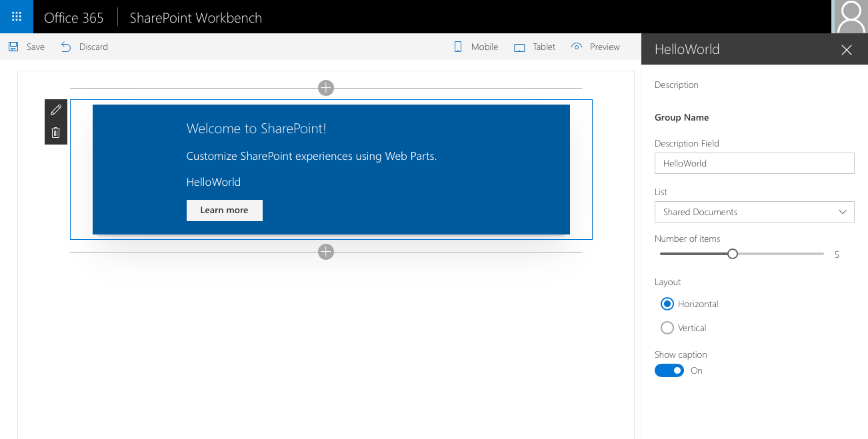Viewport: 868px width, 439px height.
Task: Click the HelloWorld pane title
Action: pyautogui.click(x=687, y=49)
